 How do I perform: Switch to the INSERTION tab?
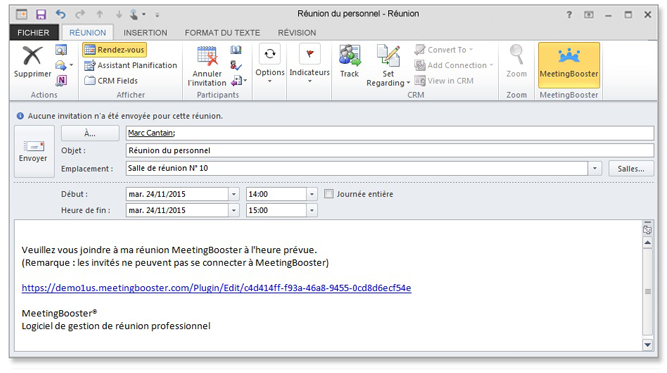tap(145, 33)
